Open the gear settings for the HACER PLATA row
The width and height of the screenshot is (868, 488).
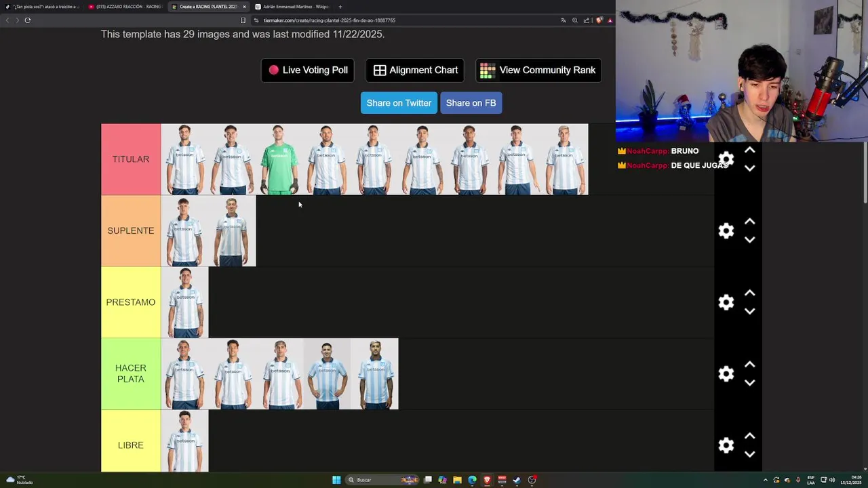tap(726, 374)
